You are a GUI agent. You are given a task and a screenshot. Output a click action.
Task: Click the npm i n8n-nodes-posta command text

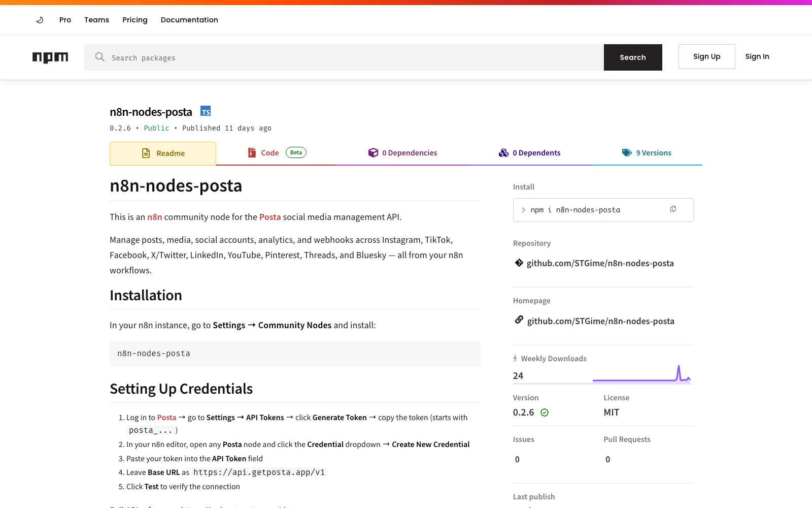576,210
